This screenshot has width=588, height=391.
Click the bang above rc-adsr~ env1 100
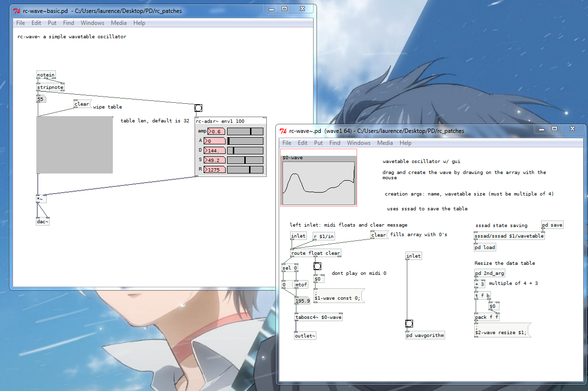point(198,108)
